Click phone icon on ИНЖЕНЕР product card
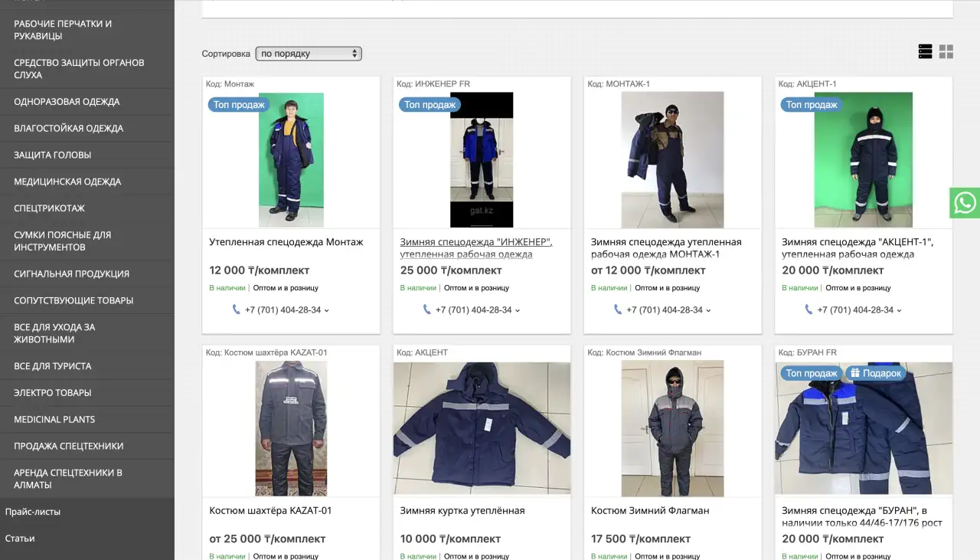 [x=426, y=309]
